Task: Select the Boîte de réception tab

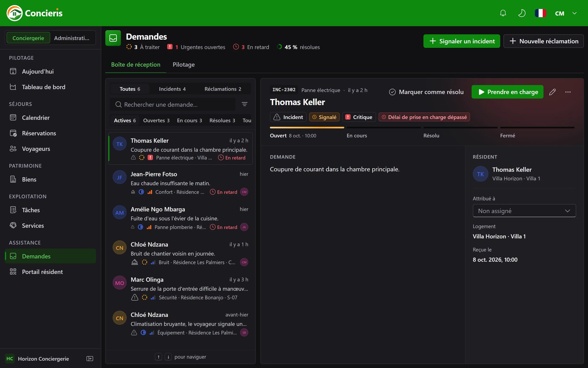Action: (136, 64)
